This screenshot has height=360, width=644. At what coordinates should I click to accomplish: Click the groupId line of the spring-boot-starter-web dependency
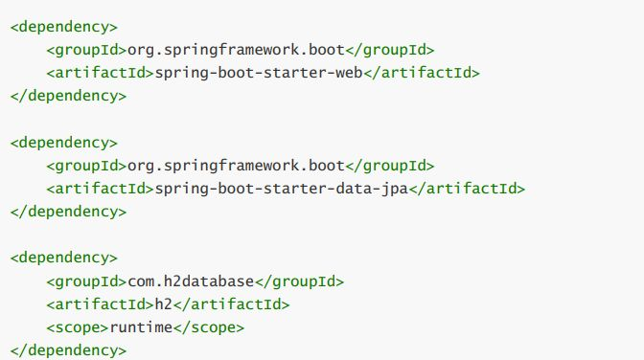(x=241, y=50)
